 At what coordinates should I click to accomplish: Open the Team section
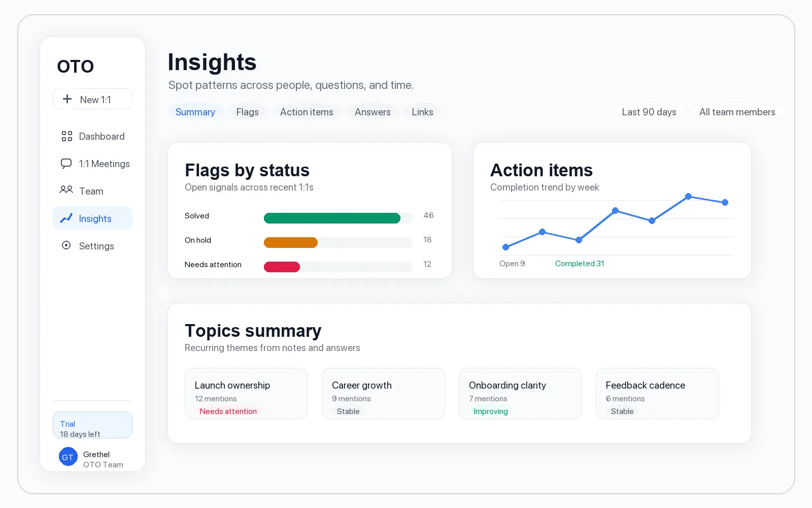click(x=92, y=191)
